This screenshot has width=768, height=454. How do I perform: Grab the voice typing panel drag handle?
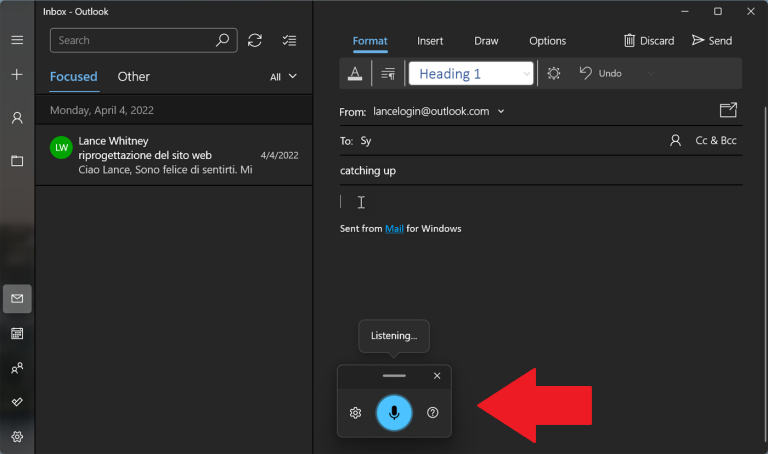tap(394, 376)
